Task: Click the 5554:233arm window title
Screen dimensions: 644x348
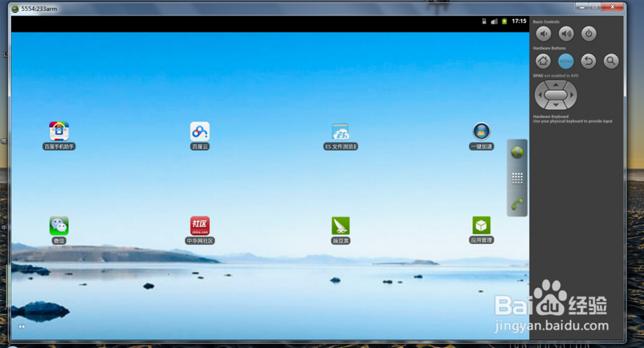Action: (x=39, y=8)
